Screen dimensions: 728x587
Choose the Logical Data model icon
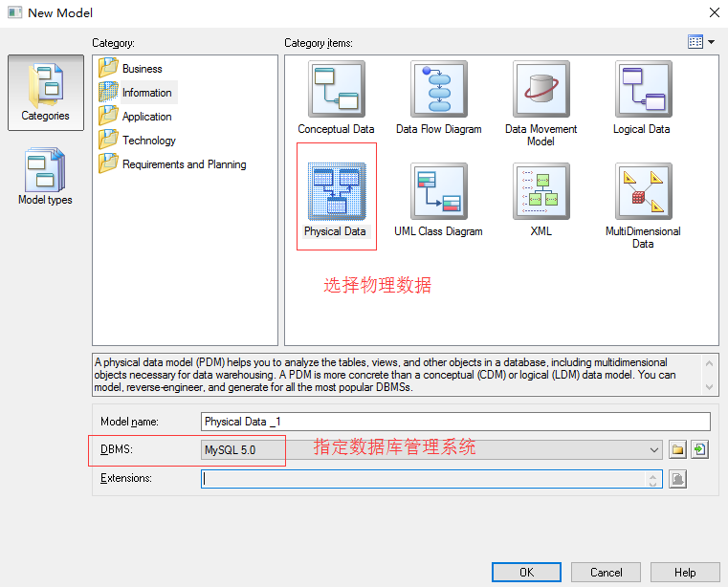(x=644, y=89)
